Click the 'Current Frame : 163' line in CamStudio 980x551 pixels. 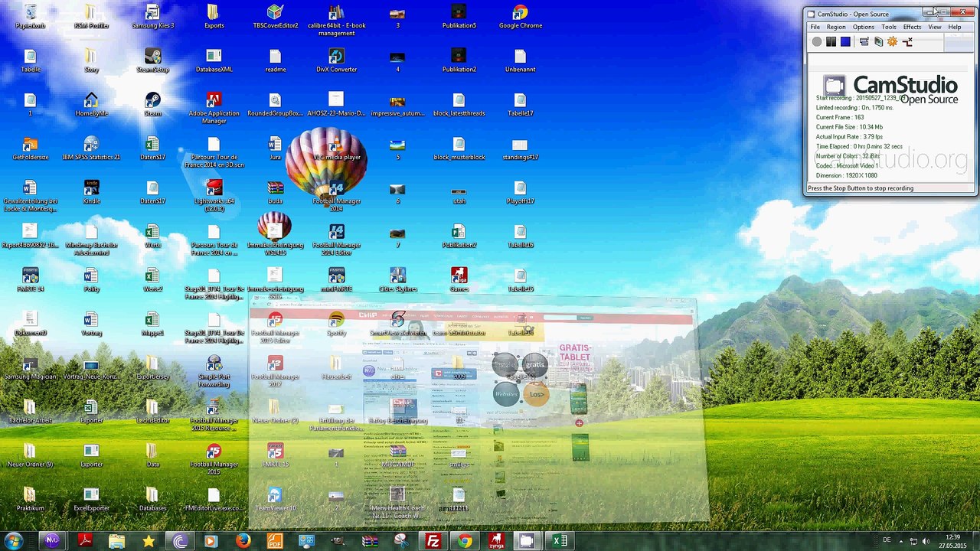pyautogui.click(x=840, y=117)
